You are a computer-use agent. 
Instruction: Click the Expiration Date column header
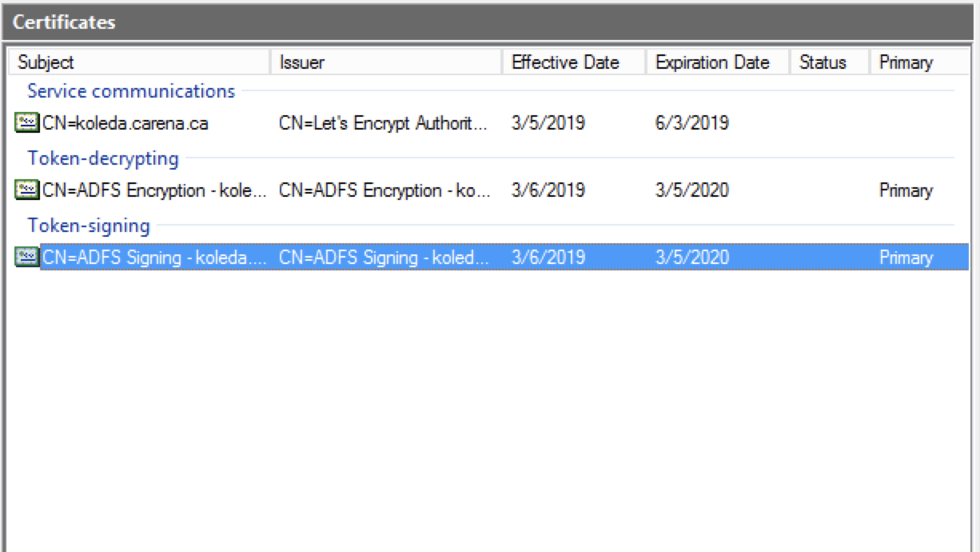click(x=712, y=62)
